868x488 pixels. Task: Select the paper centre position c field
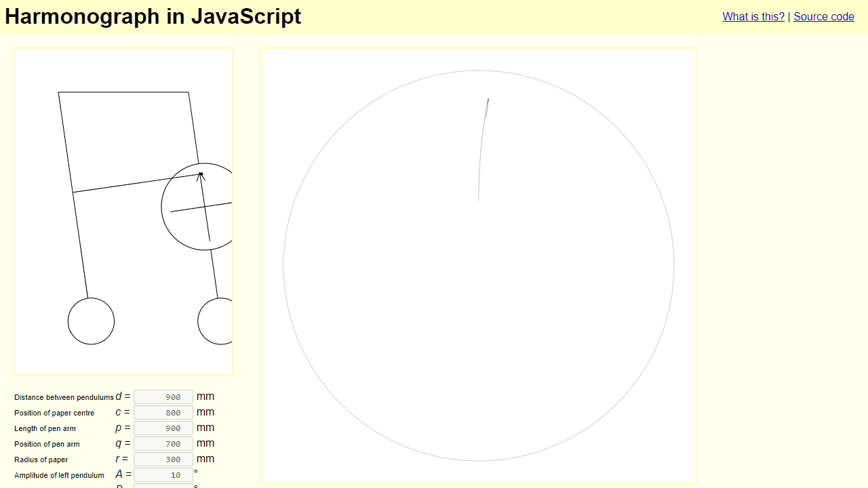click(x=163, y=413)
